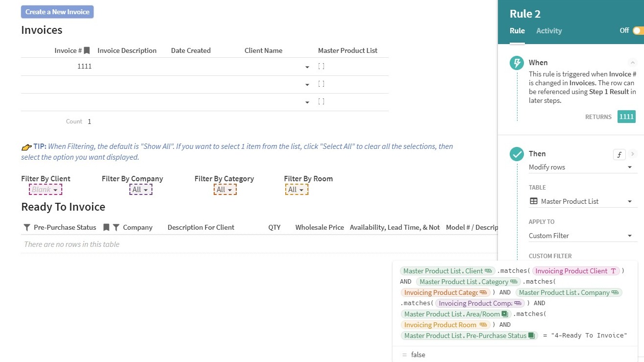Open Client Name dropdown in third invoice row
Image resolution: width=644 pixels, height=362 pixels.
click(x=307, y=102)
